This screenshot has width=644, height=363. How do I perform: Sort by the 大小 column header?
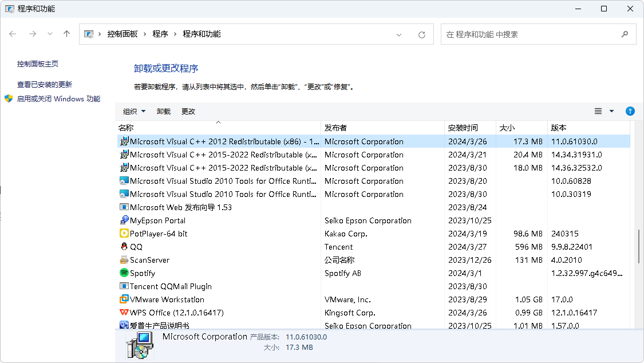[x=522, y=128]
